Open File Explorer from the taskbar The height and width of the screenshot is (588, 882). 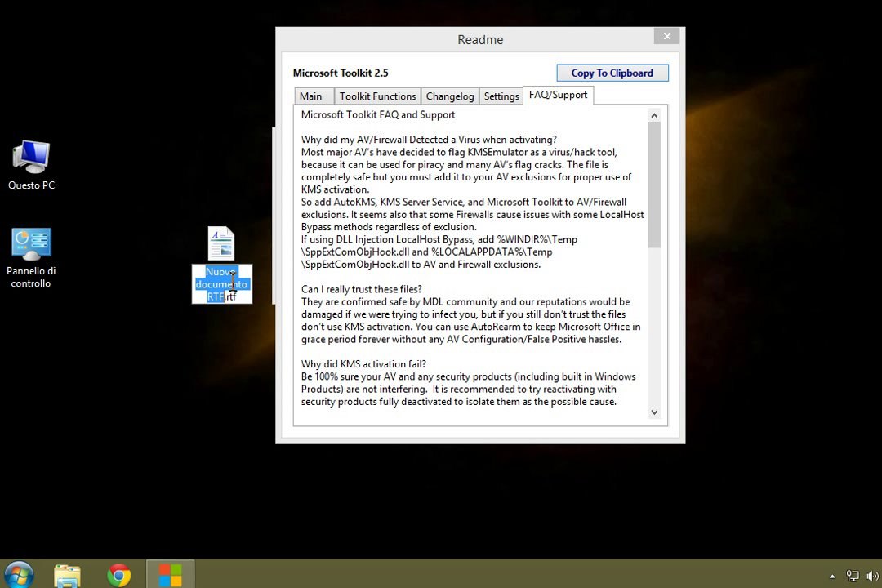[x=67, y=576]
